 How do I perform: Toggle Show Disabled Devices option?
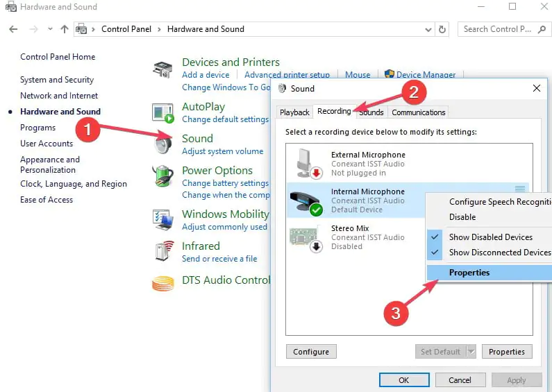pyautogui.click(x=490, y=237)
